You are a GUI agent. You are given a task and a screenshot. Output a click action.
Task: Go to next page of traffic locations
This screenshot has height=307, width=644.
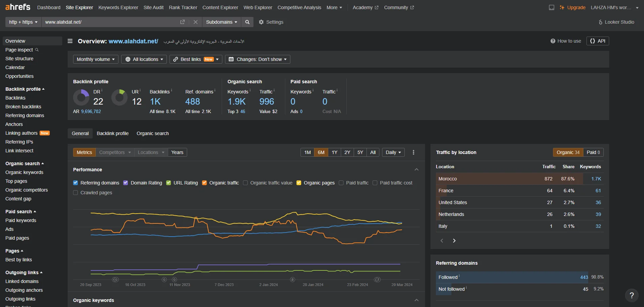coord(454,241)
